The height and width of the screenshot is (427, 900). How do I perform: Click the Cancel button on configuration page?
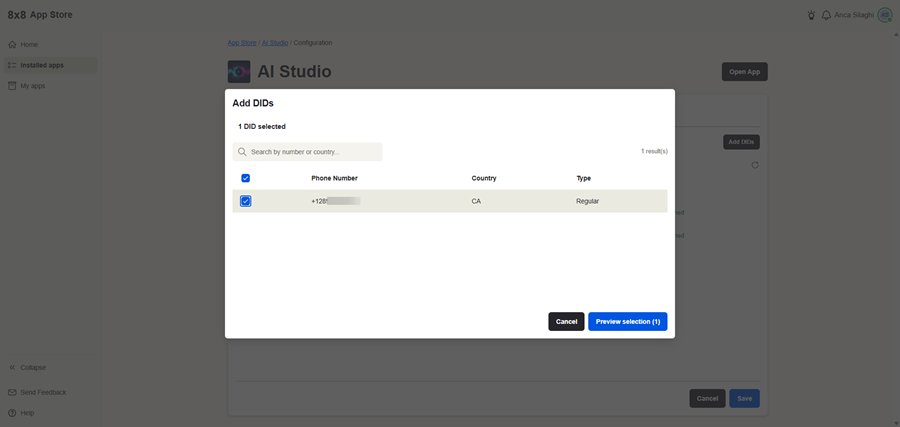click(x=707, y=398)
